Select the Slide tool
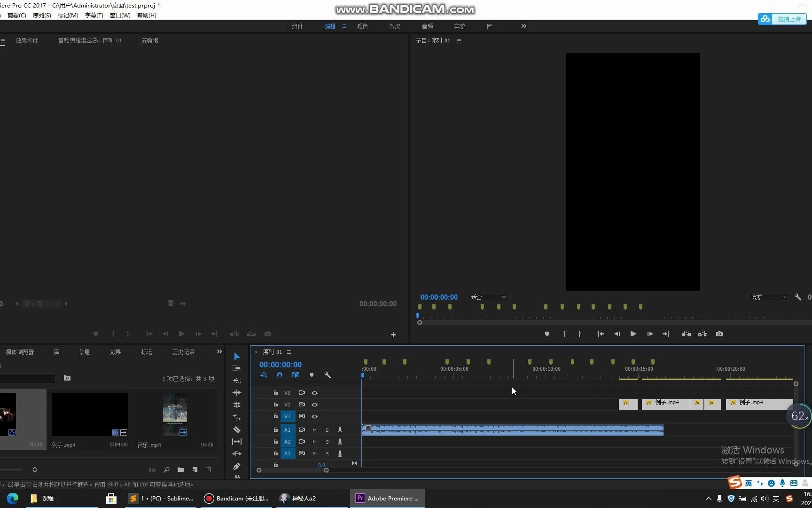Image resolution: width=812 pixels, height=508 pixels. [x=237, y=454]
